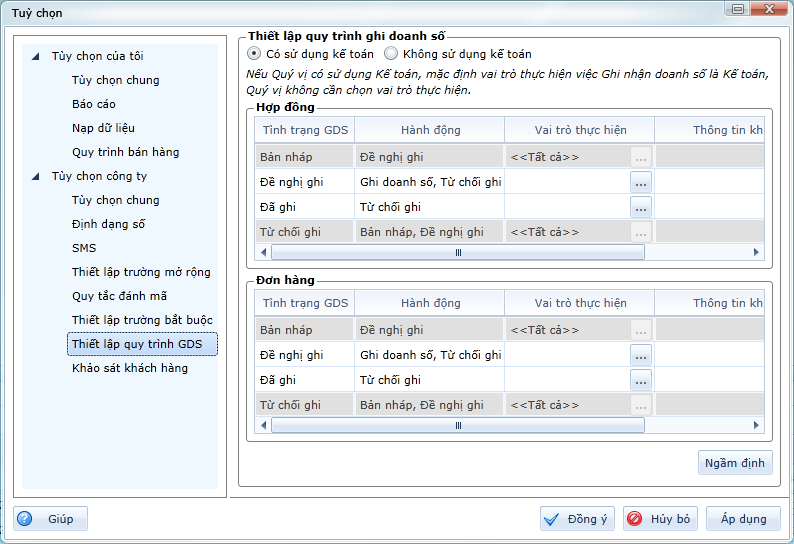Collapse the 'Tùy chọn của tôi' tree node
Image resolution: width=794 pixels, height=544 pixels.
tap(37, 57)
